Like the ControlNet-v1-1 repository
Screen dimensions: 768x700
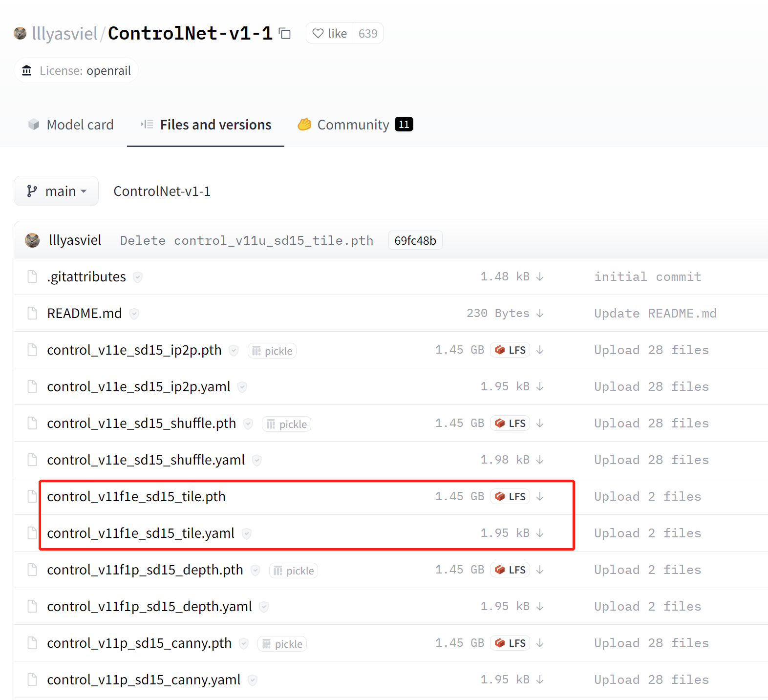coord(330,33)
